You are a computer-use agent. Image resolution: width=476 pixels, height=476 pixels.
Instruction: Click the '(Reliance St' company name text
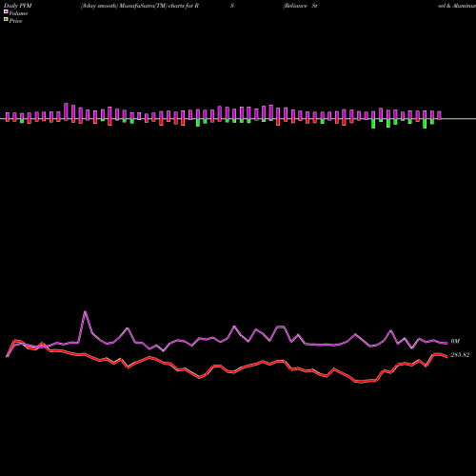click(x=300, y=6)
